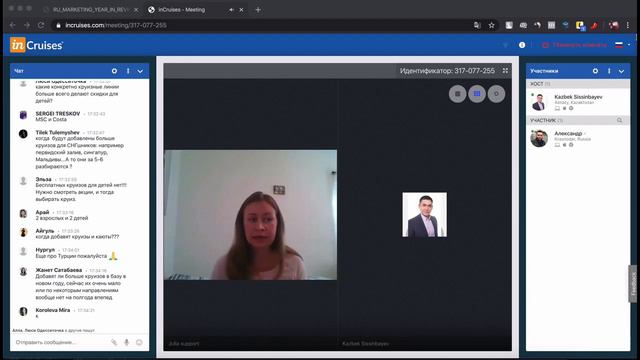
Task: Click Tilek Tulemyshev's name in chat
Action: [58, 133]
